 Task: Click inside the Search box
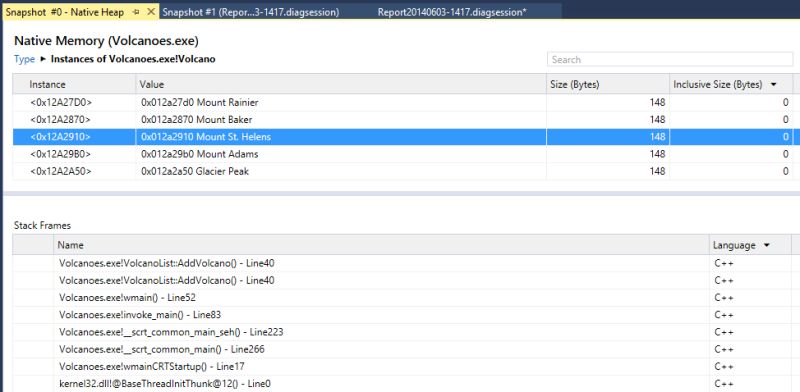tap(670, 60)
